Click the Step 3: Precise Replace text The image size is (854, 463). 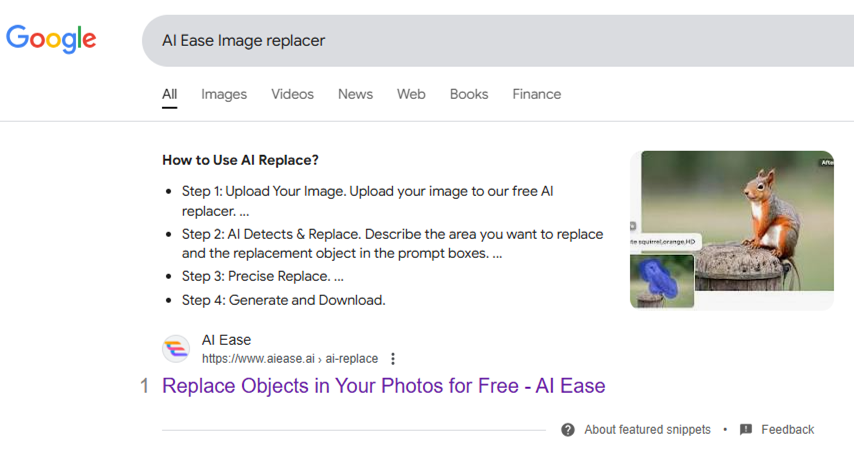point(263,276)
